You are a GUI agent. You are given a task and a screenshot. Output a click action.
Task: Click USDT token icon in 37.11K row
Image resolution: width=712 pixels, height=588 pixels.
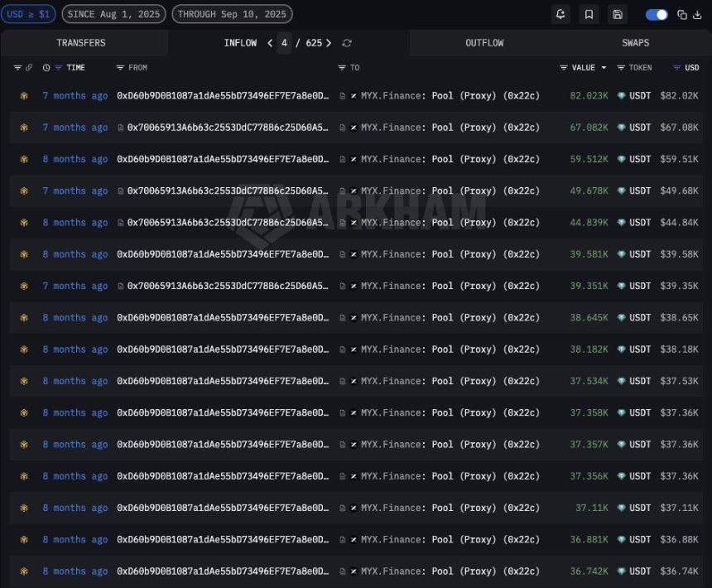click(621, 508)
